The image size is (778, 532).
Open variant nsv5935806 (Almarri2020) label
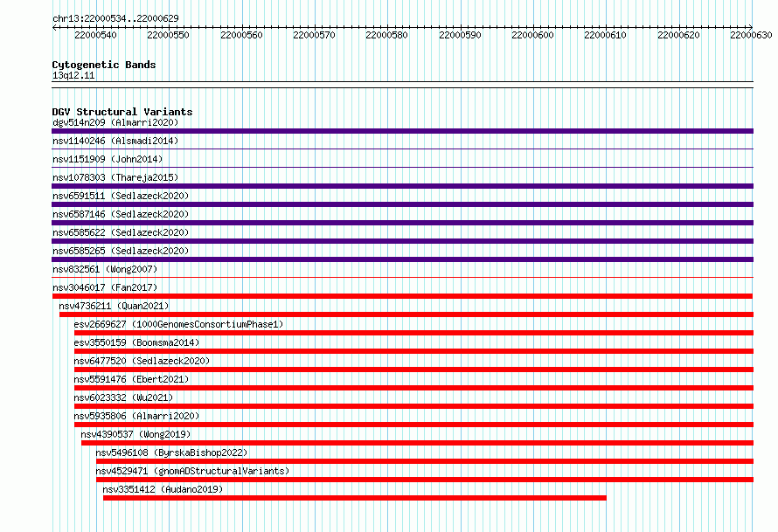(x=136, y=416)
